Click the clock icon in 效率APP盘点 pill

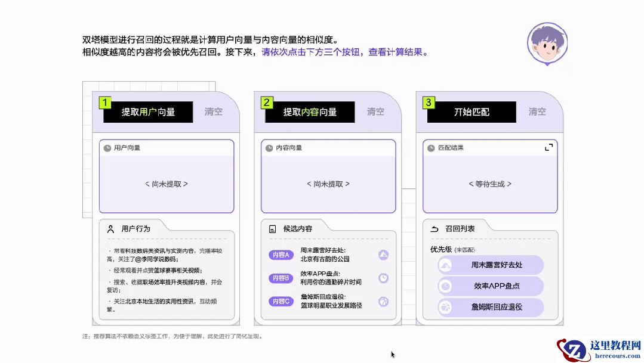coord(445,286)
